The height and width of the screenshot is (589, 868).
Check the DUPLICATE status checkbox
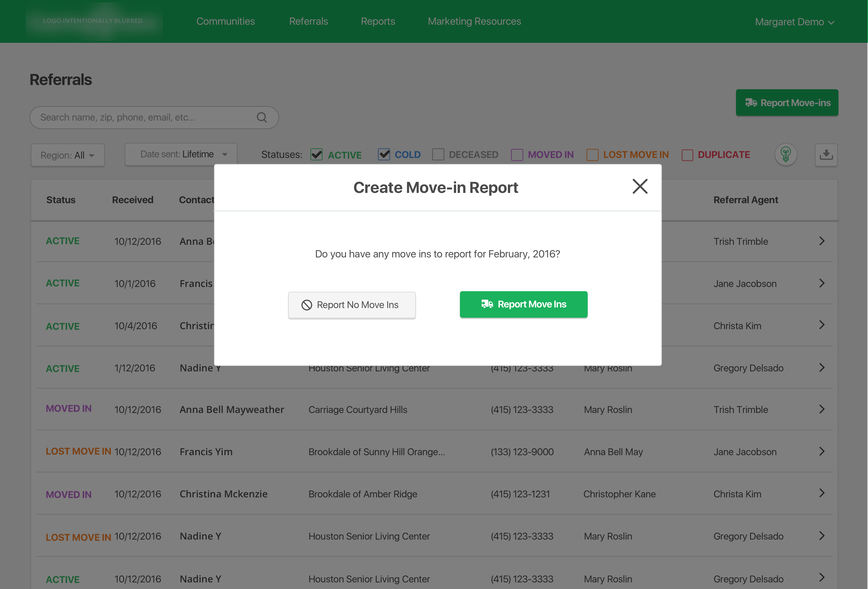(687, 155)
